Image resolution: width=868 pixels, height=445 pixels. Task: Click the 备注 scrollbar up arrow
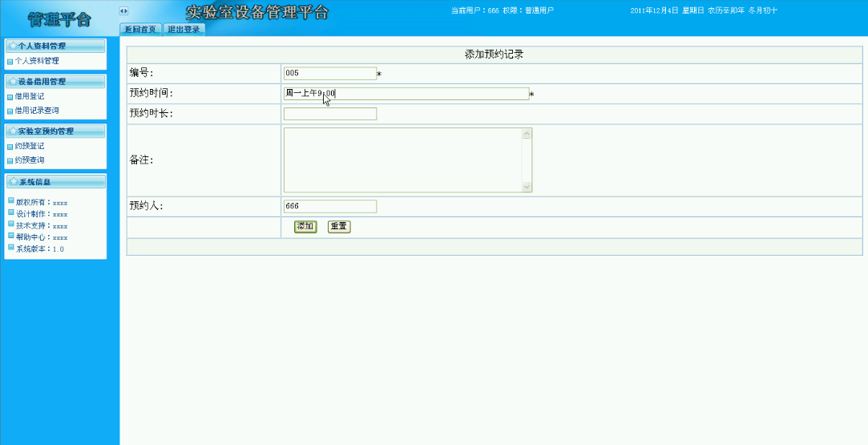click(x=527, y=133)
